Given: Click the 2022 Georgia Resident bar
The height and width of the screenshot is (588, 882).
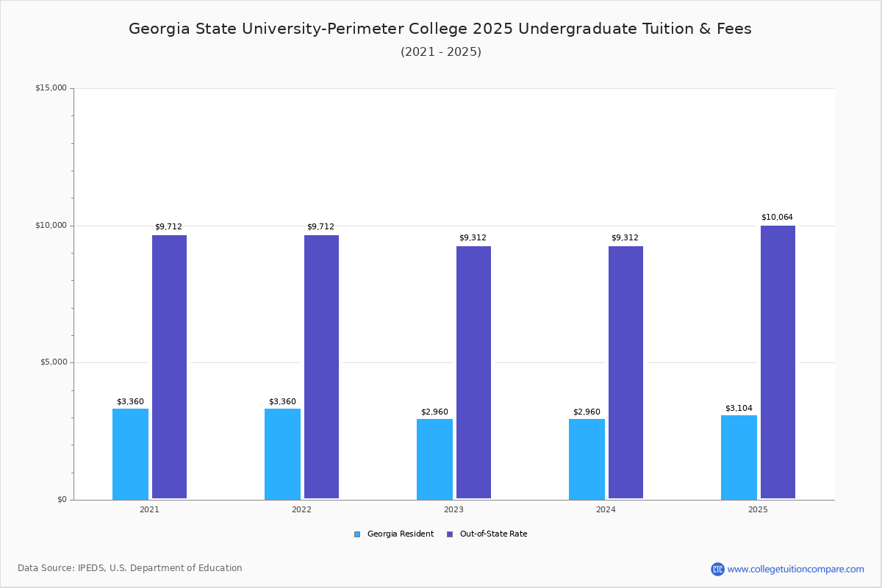Looking at the screenshot, I should pos(282,453).
